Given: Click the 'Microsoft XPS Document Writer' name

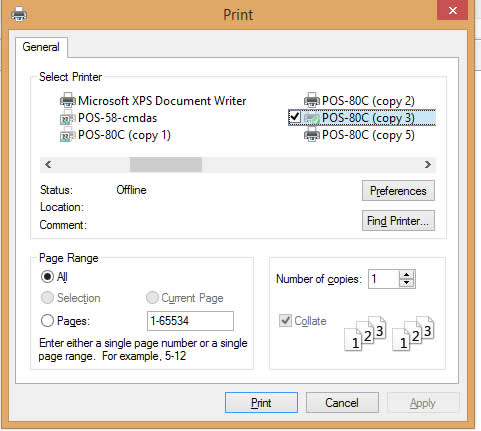Looking at the screenshot, I should [162, 101].
